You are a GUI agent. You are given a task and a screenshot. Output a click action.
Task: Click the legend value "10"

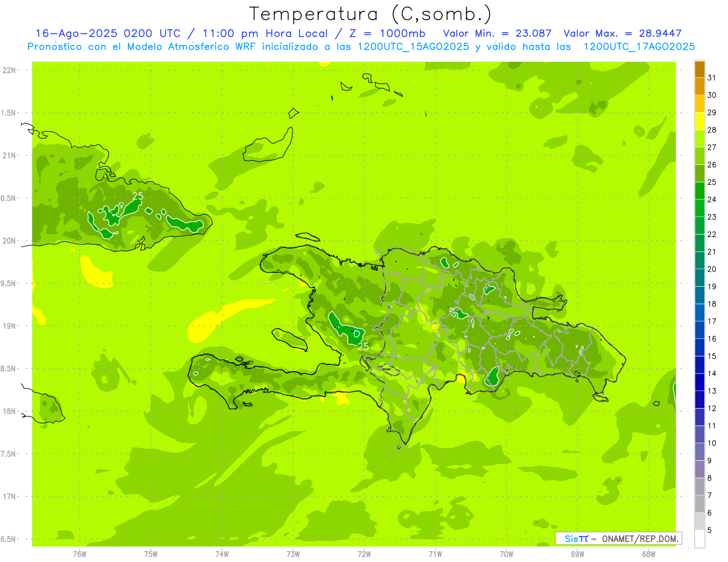coord(712,443)
